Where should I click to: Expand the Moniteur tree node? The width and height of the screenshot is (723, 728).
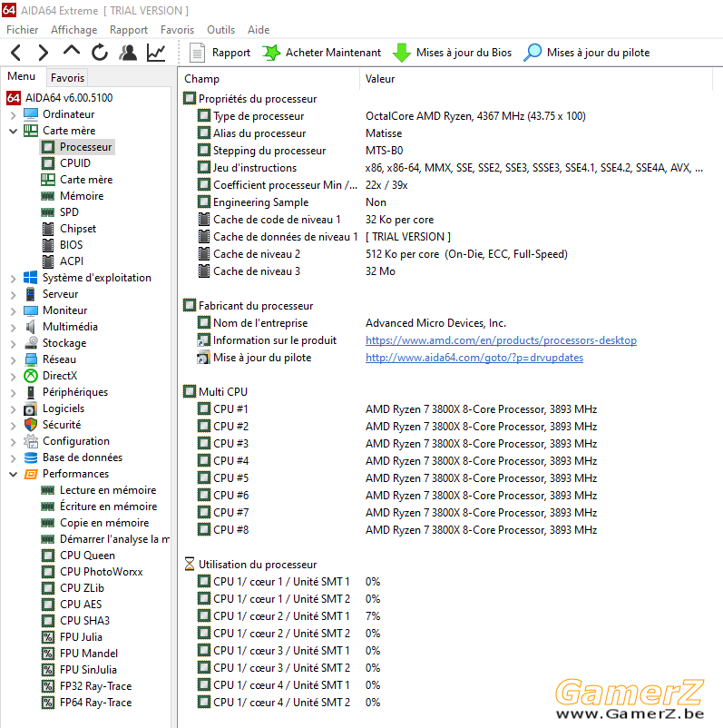click(13, 310)
